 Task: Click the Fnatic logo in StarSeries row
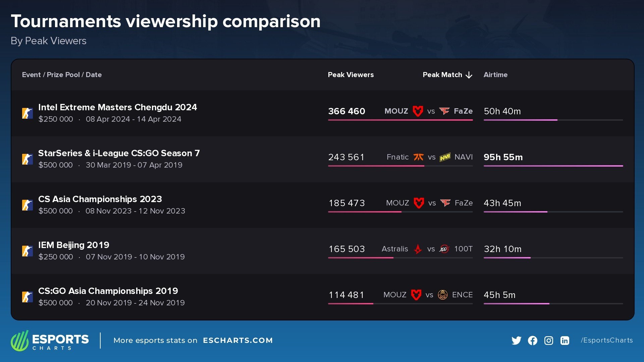point(418,157)
